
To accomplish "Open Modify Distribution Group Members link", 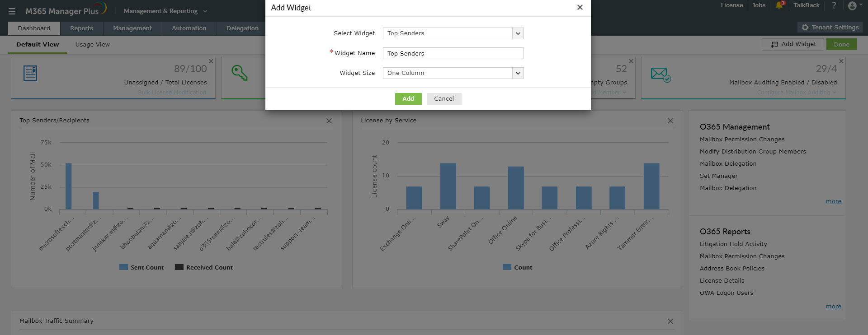I will pos(753,152).
